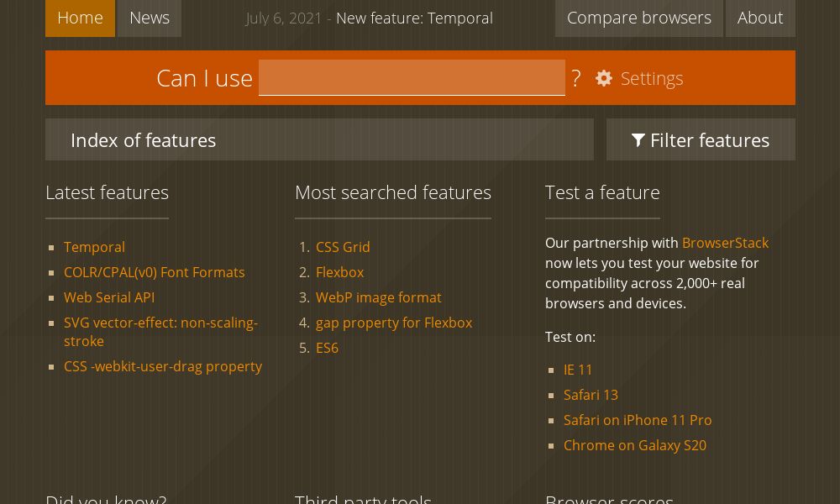
Task: Test on Safari on iPhone 11 Pro
Action: tap(638, 420)
